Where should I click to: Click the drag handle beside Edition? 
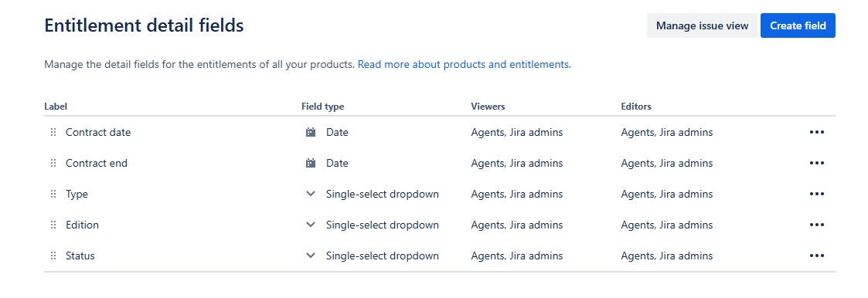coord(53,225)
